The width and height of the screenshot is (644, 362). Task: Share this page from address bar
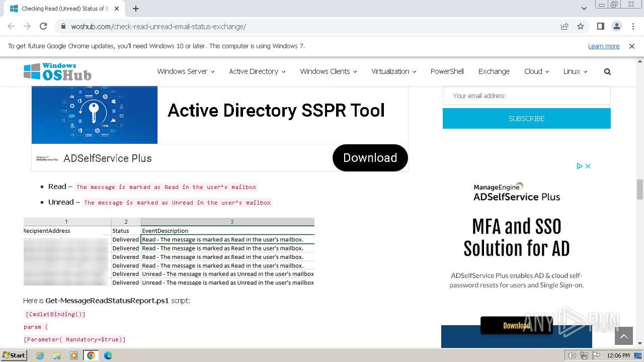[565, 27]
